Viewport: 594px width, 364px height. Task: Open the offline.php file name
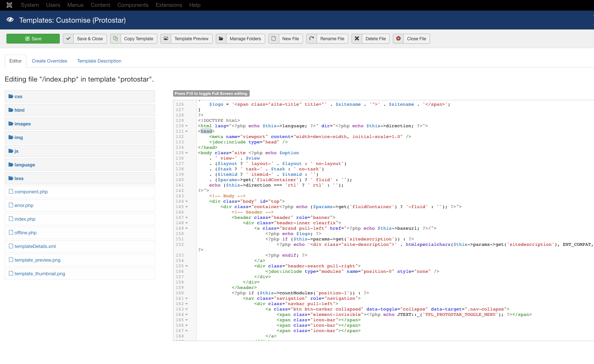[x=26, y=233]
